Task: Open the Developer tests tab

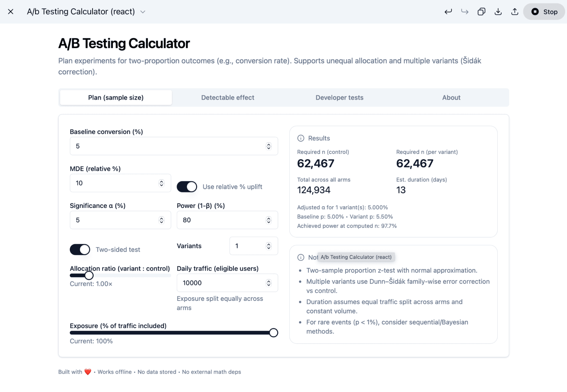Action: (x=339, y=97)
